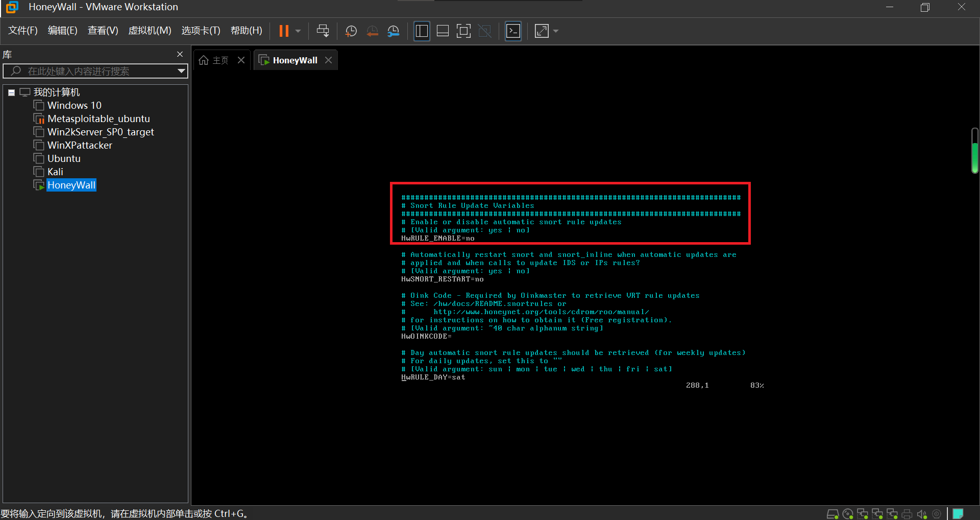Open the stretch display options dropdown
Image resolution: width=980 pixels, height=520 pixels.
tap(556, 31)
